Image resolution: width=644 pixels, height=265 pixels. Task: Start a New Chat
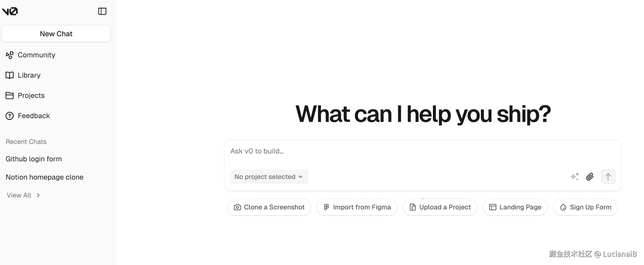(56, 34)
